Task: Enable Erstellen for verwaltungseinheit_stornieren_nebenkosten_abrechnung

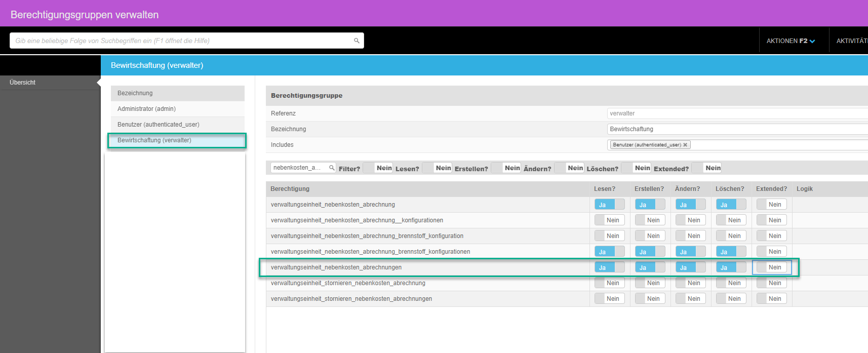Action: coord(650,283)
